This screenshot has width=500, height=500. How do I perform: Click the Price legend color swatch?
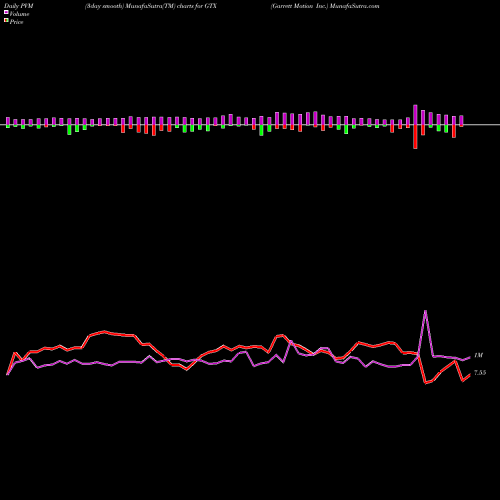6,21
